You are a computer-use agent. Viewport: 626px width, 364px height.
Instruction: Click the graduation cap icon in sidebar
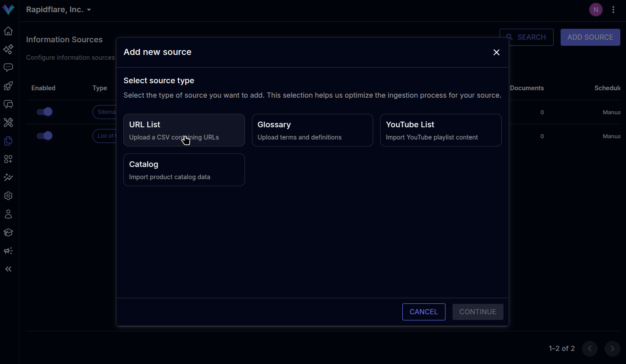(8, 232)
